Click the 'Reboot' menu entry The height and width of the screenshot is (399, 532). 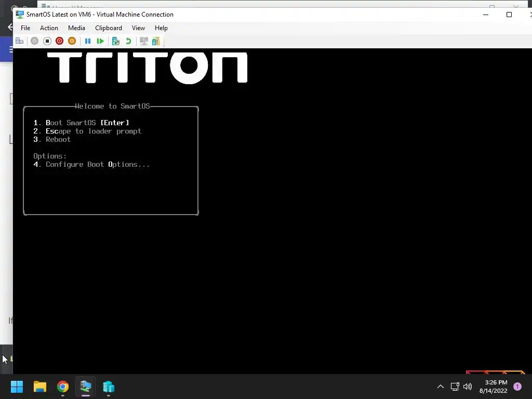(x=52, y=139)
